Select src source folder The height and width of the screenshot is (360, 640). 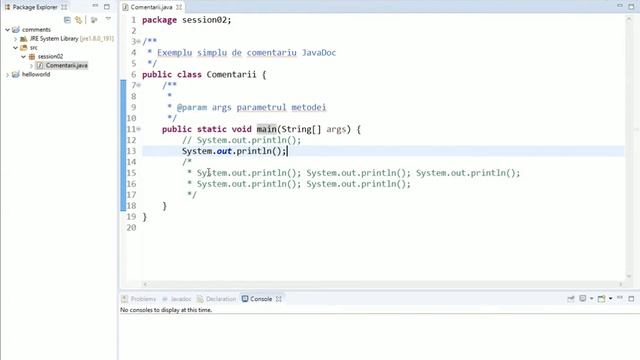point(33,48)
